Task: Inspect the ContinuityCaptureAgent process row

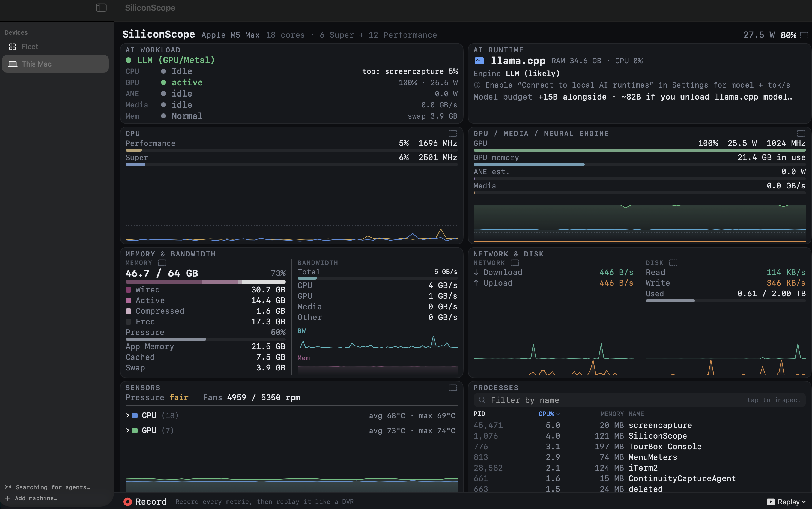Action: click(640, 478)
